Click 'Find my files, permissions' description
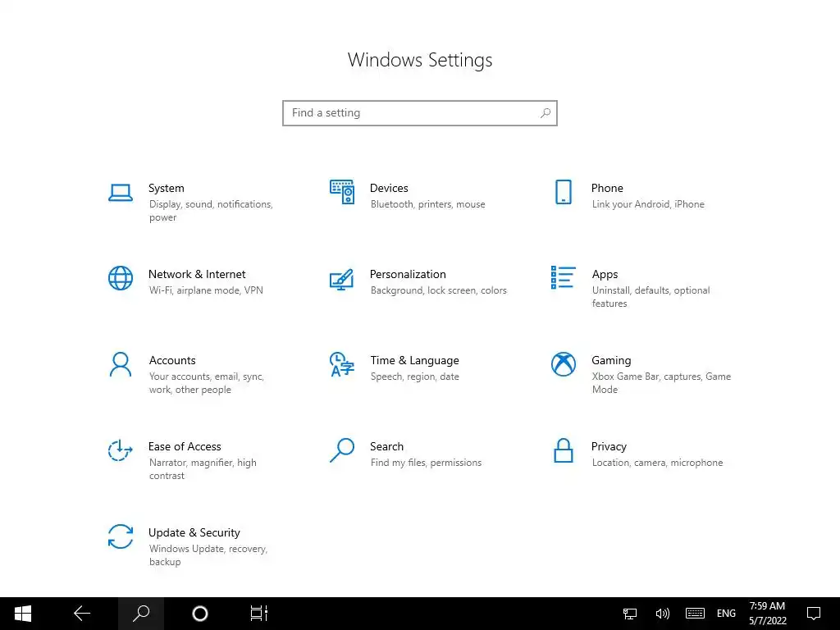The image size is (840, 630). (426, 463)
